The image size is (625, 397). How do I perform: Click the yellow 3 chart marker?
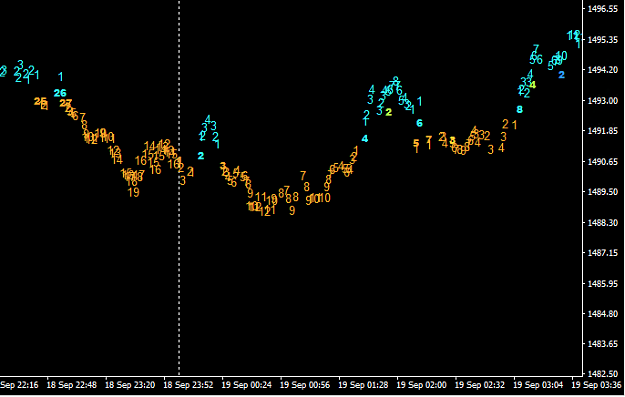[x=452, y=140]
